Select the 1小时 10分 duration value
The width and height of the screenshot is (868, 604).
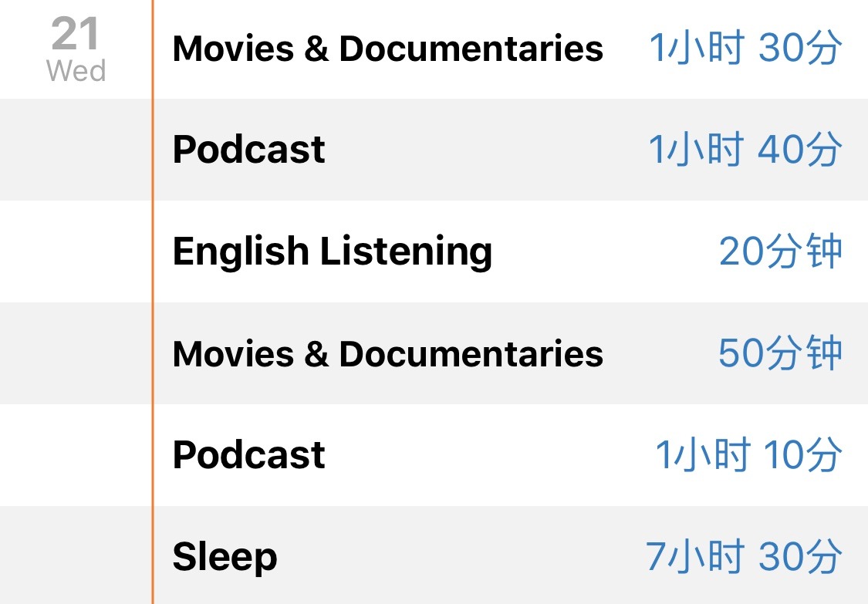(x=749, y=455)
